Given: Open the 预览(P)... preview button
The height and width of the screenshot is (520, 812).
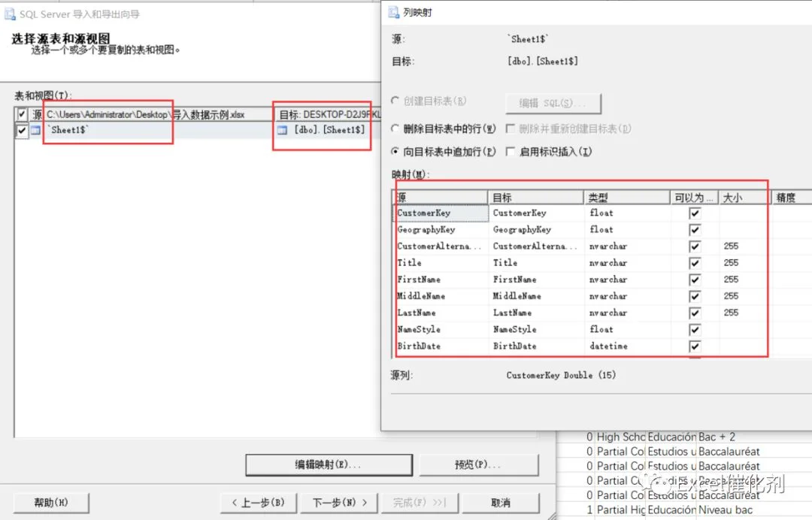Looking at the screenshot, I should 478,464.
